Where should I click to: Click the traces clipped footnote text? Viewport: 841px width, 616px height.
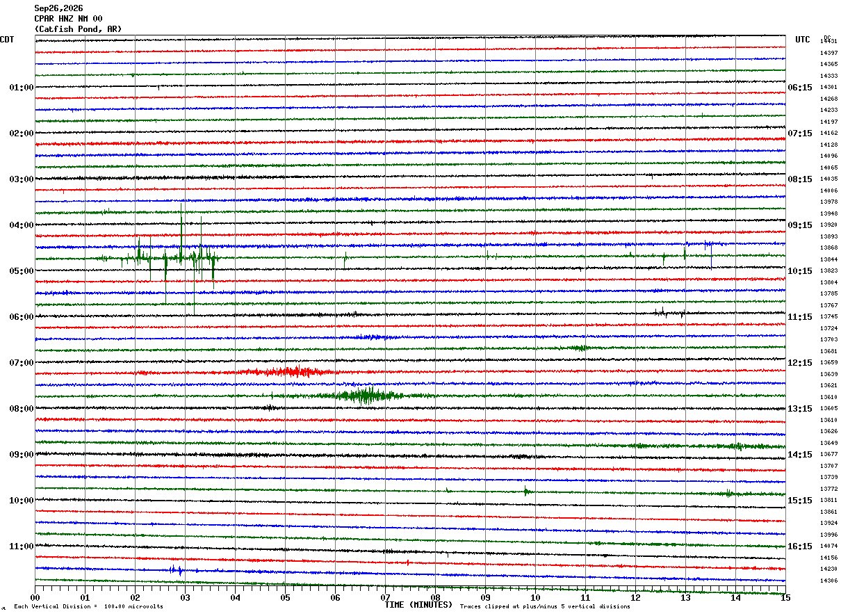pyautogui.click(x=545, y=607)
